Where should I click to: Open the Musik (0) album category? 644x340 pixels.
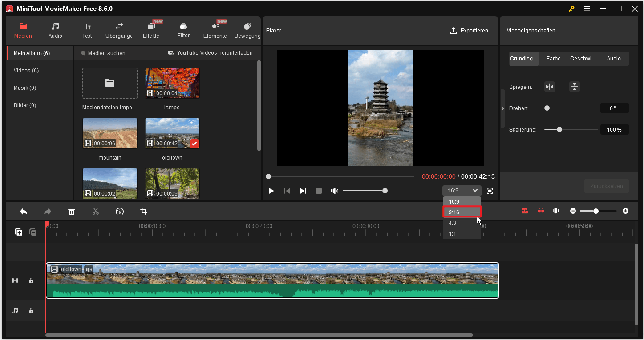click(24, 88)
